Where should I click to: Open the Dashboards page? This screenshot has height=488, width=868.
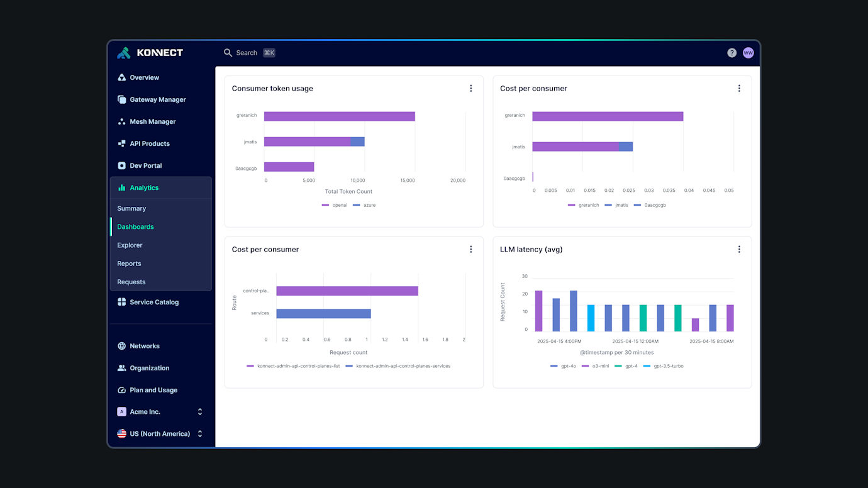(x=135, y=226)
